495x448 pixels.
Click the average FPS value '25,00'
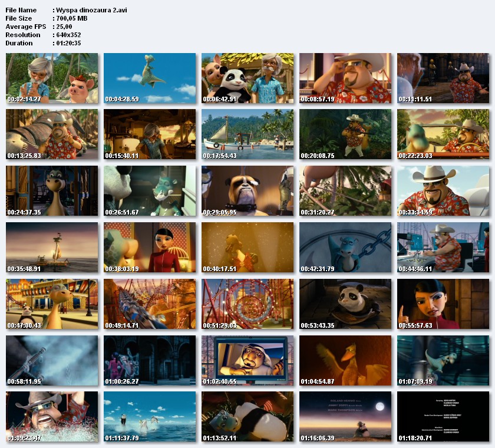[x=64, y=27]
